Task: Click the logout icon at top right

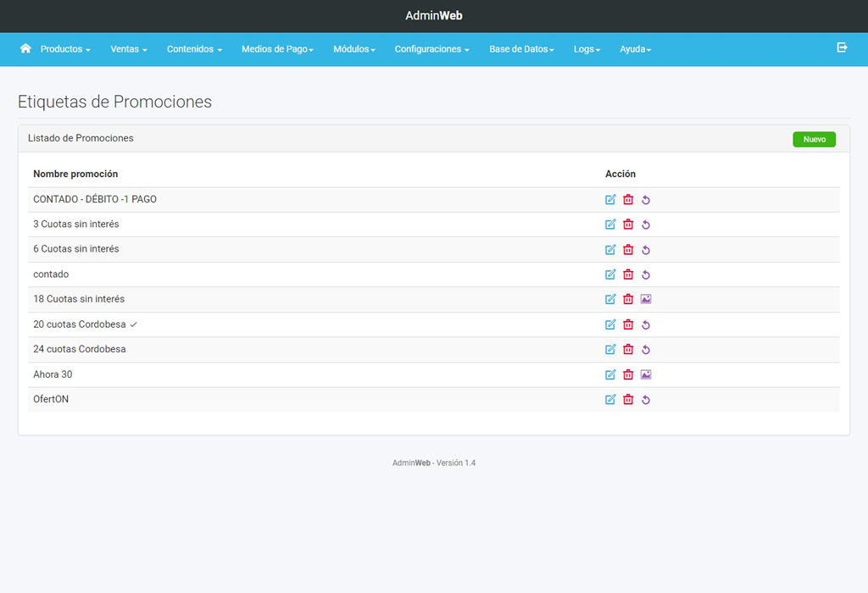Action: pyautogui.click(x=842, y=47)
